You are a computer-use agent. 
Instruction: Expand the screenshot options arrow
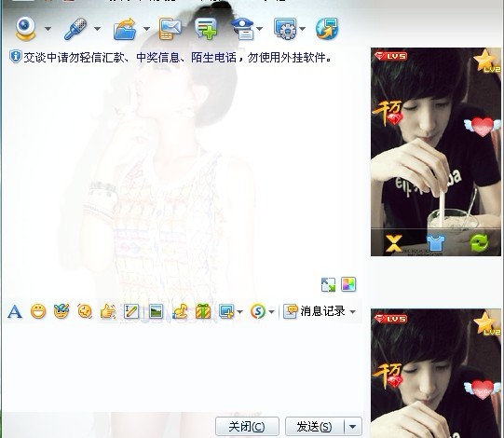(239, 311)
